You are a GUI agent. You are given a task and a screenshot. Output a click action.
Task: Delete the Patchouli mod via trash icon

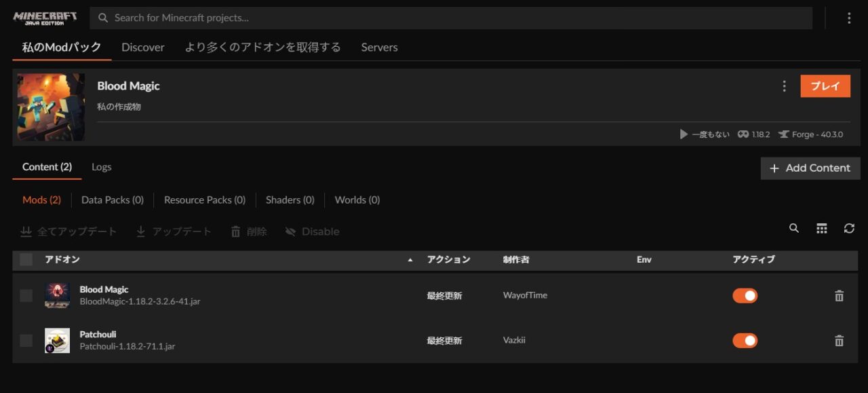pyautogui.click(x=839, y=341)
